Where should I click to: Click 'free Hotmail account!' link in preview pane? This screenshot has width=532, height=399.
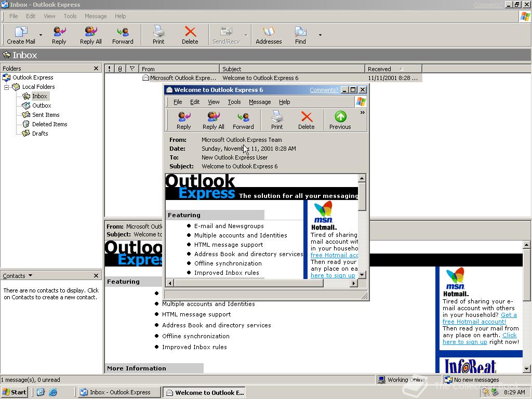(474, 322)
